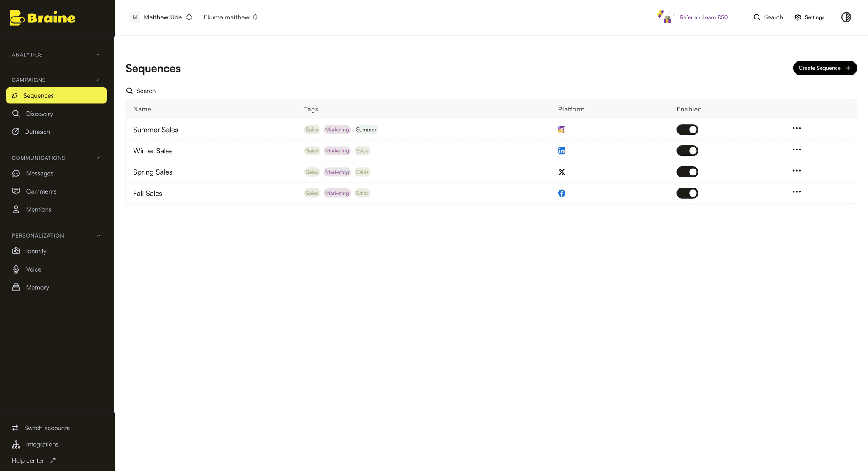Switch off the Fall Sales toggle
The image size is (868, 471).
[687, 193]
